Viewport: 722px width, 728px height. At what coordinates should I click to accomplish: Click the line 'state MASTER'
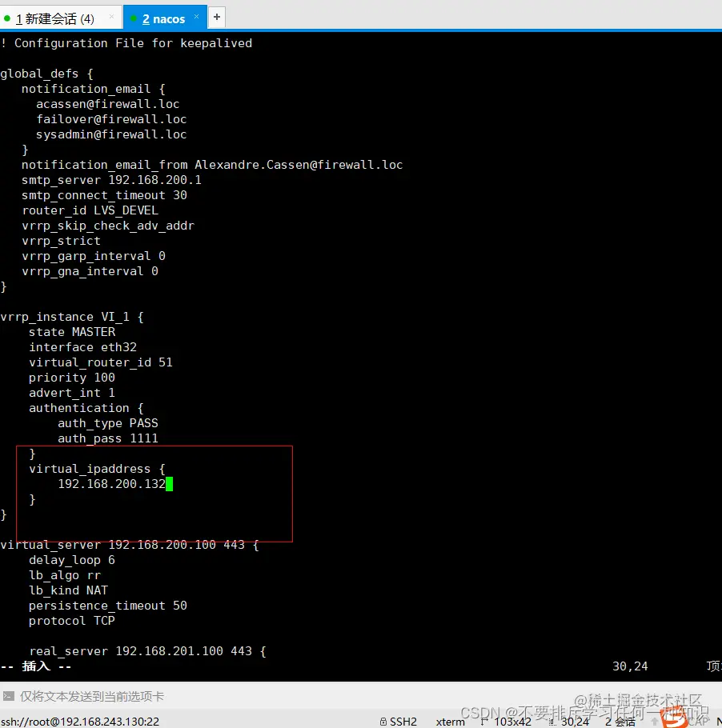coord(72,332)
